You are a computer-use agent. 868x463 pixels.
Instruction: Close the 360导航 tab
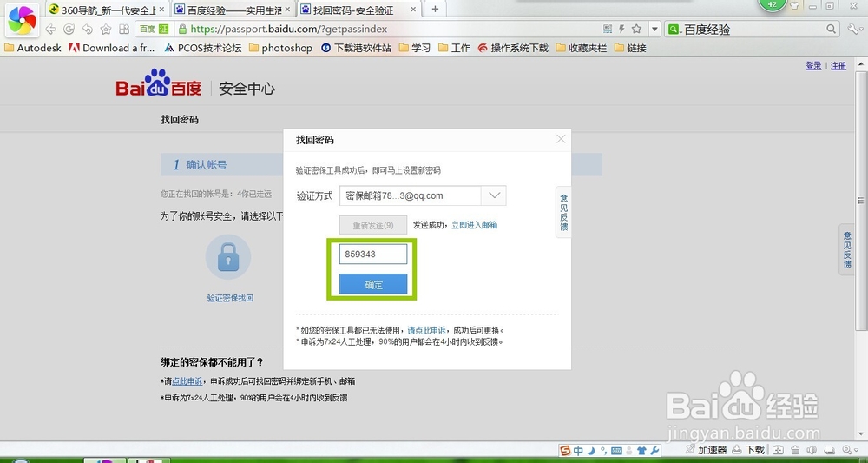click(x=161, y=10)
